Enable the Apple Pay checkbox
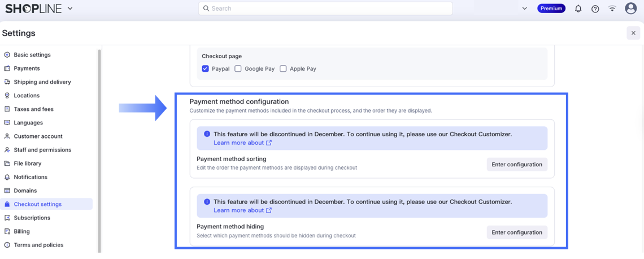This screenshot has height=259, width=644. [x=283, y=68]
